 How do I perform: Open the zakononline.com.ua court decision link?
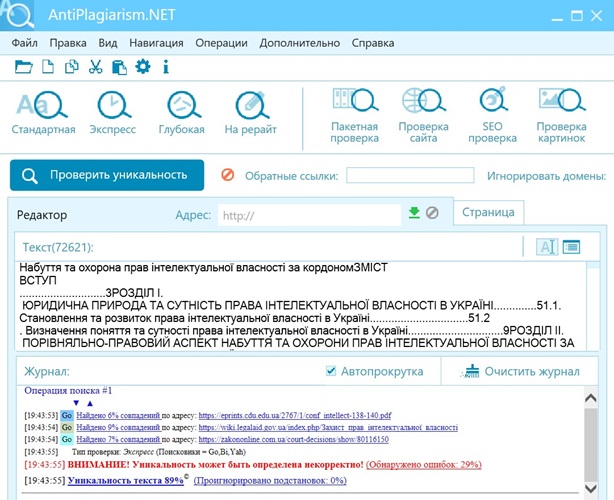[294, 440]
